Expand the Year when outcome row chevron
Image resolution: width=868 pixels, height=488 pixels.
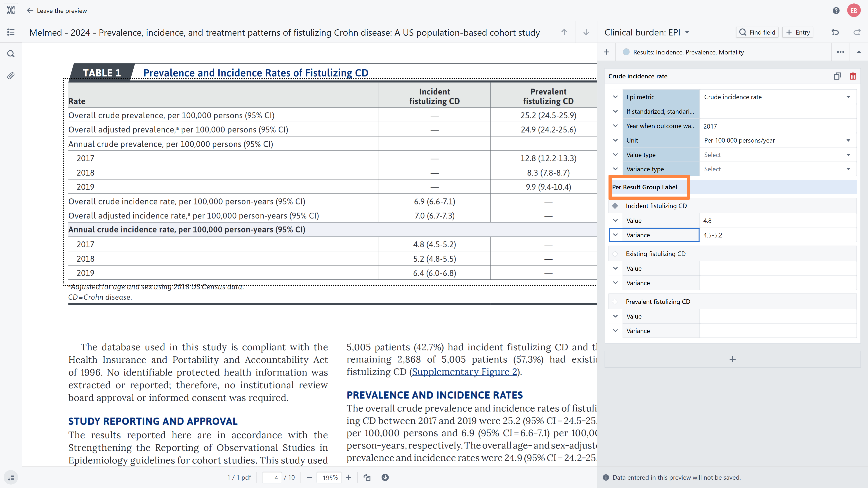pyautogui.click(x=615, y=126)
